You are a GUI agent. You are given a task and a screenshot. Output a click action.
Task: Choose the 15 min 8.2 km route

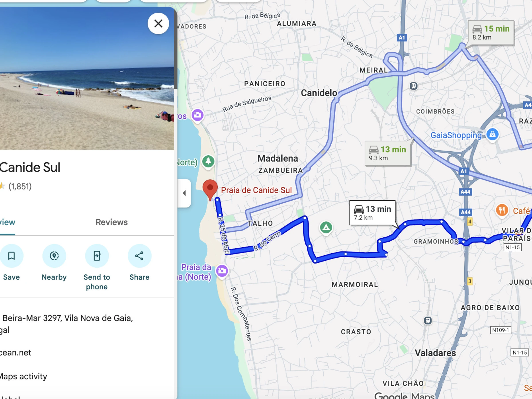click(491, 33)
